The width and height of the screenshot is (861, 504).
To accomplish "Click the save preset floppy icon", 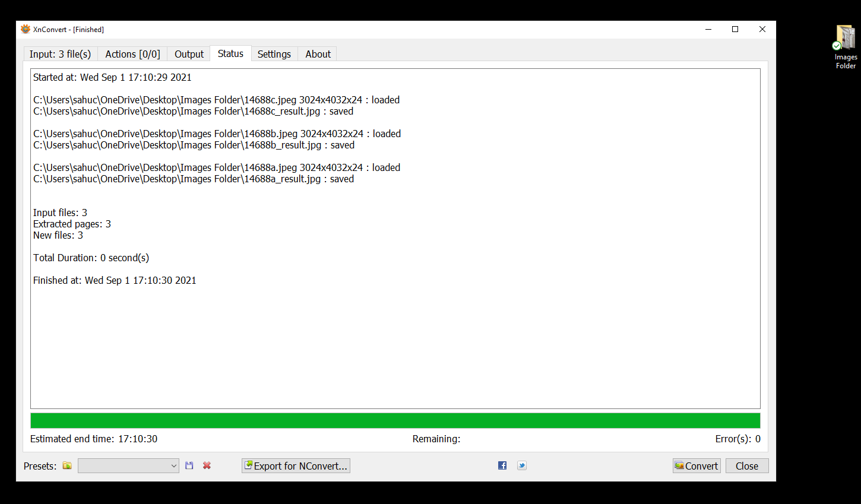I will [x=189, y=466].
